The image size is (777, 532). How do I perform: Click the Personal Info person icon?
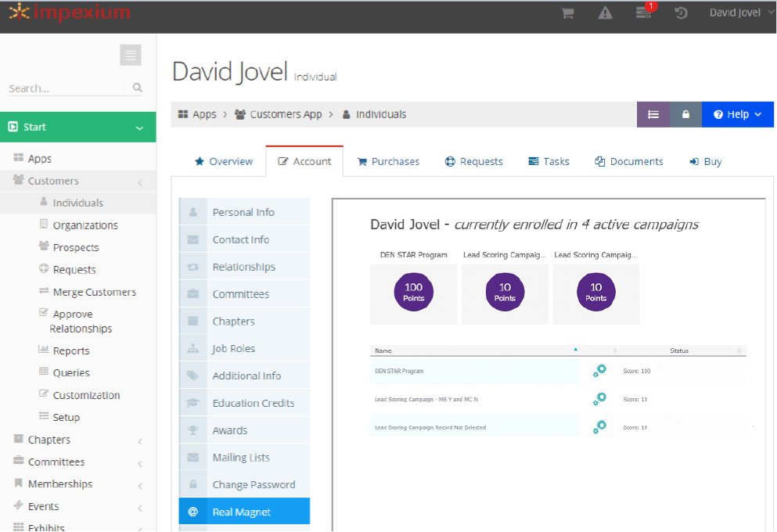pyautogui.click(x=192, y=212)
